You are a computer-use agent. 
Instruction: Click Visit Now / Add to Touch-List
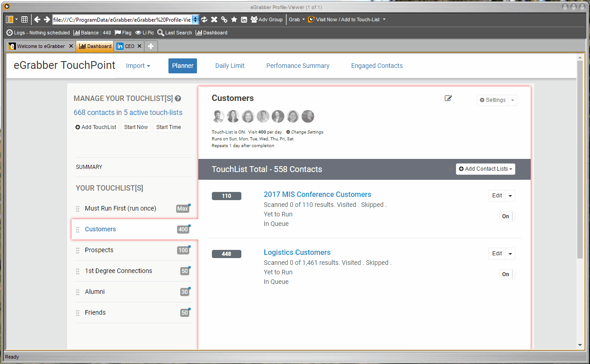click(x=344, y=19)
